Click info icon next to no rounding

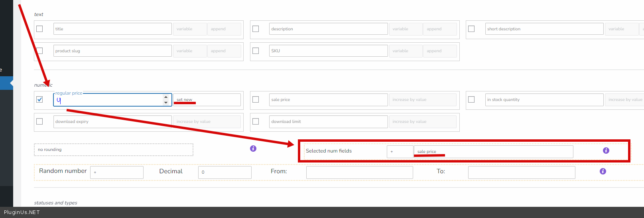click(x=253, y=149)
